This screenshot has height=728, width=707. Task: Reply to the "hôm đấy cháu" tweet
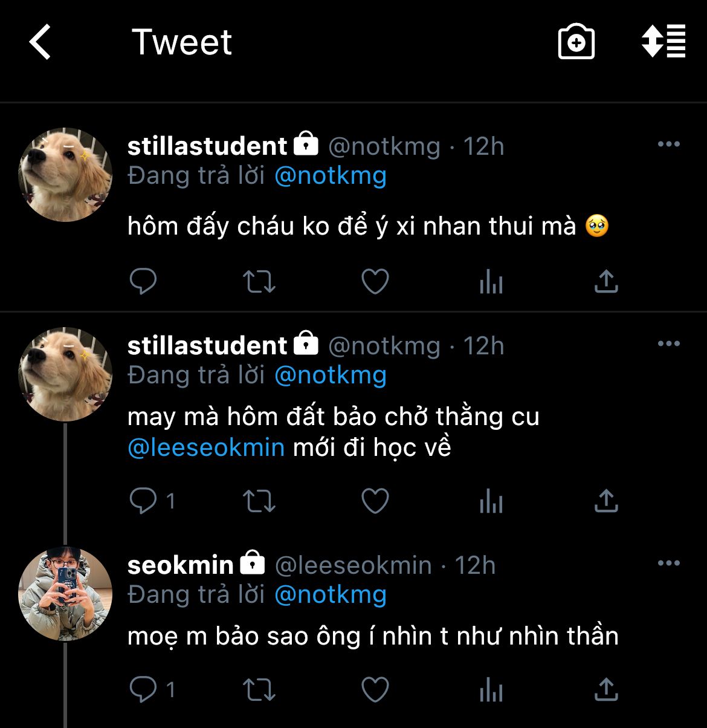(143, 282)
